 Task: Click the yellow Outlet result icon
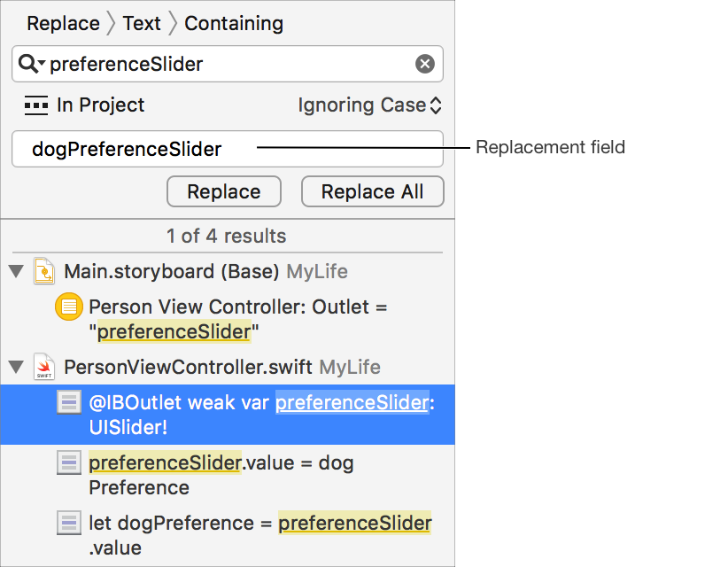point(67,307)
